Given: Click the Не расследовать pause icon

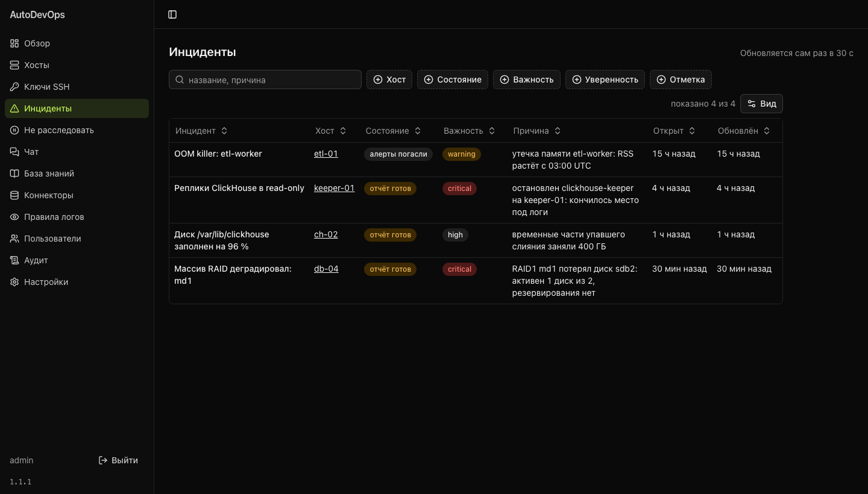Looking at the screenshot, I should [14, 130].
